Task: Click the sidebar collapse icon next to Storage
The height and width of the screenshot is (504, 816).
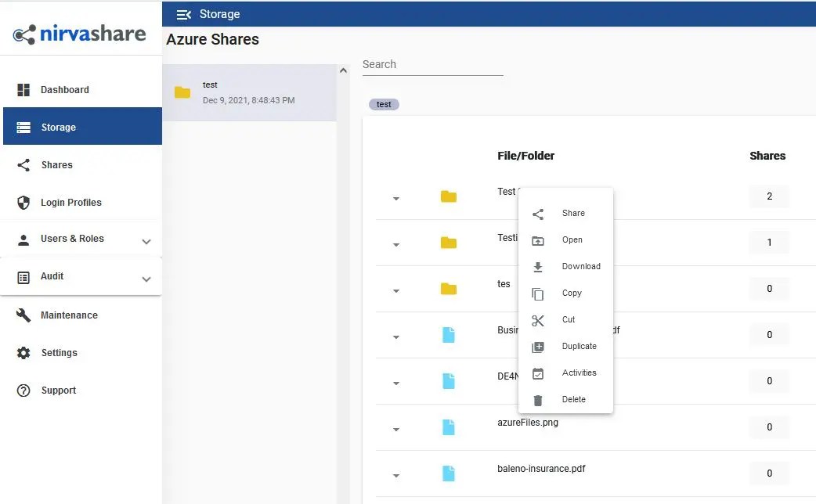Action: click(x=185, y=13)
